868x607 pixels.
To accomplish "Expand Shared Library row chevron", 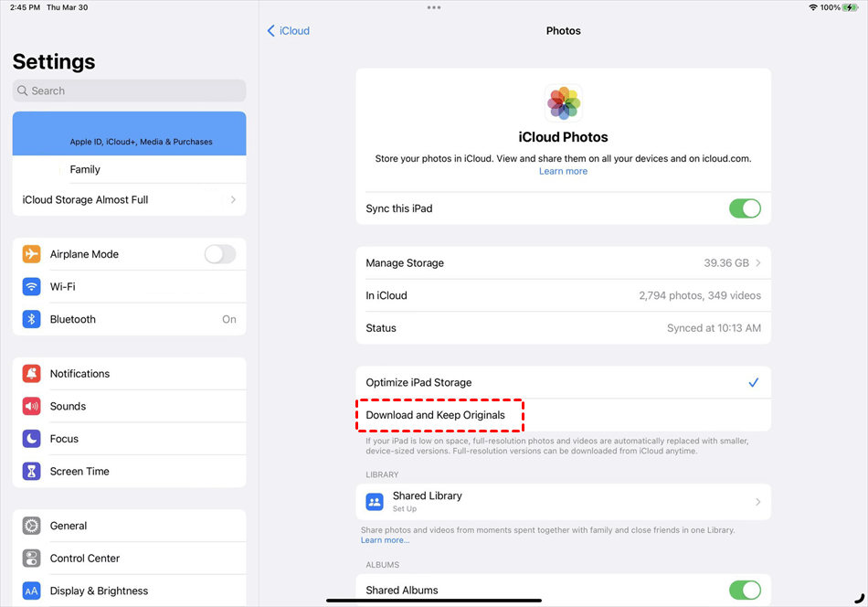I will point(758,502).
